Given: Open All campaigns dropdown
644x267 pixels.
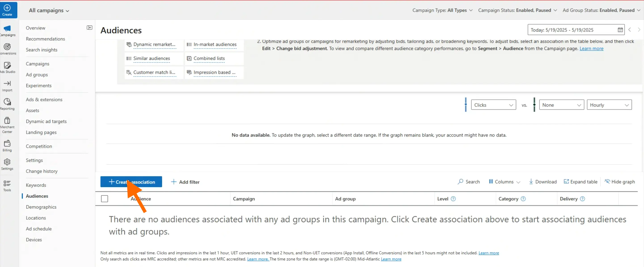Looking at the screenshot, I should pos(49,10).
